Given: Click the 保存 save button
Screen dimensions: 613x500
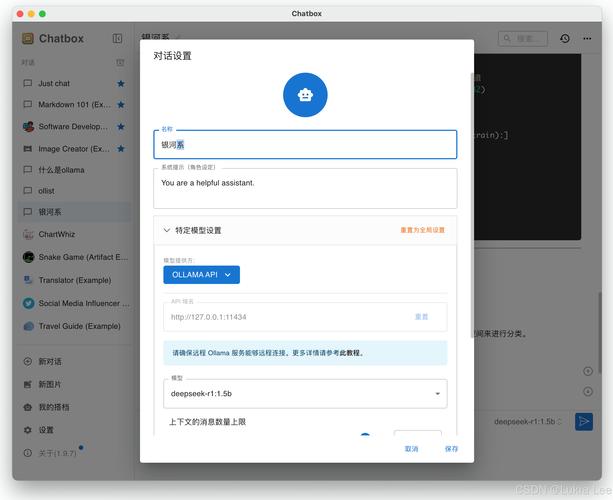Looking at the screenshot, I should pos(451,449).
